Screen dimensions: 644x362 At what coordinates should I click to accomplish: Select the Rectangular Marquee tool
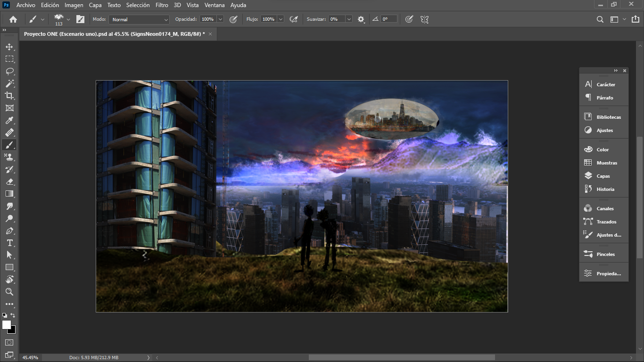click(x=9, y=59)
